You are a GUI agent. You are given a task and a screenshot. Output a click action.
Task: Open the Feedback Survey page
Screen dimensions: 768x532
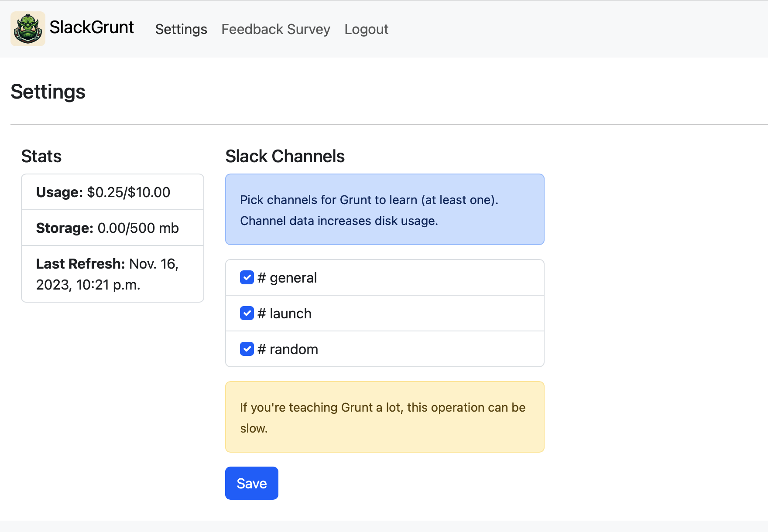(276, 29)
